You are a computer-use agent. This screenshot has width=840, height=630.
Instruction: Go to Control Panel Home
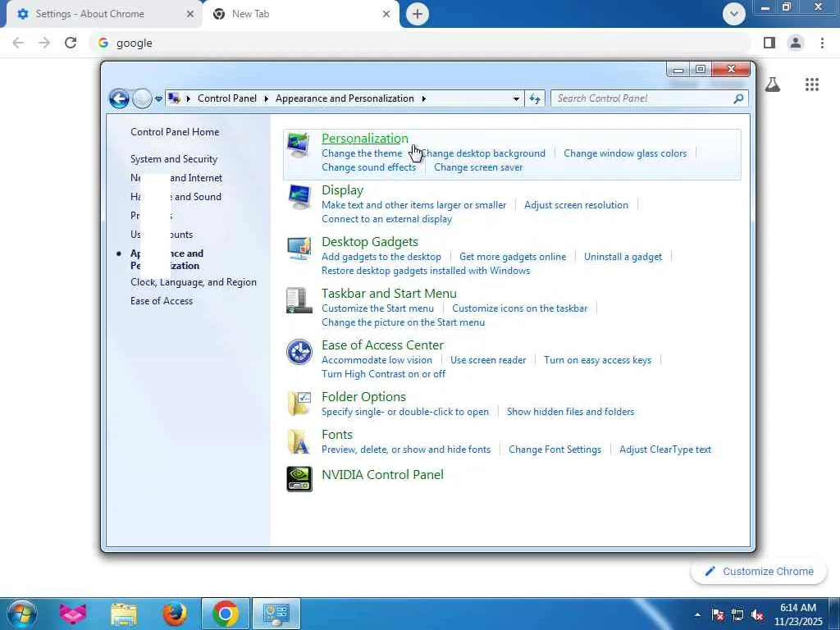click(x=175, y=132)
